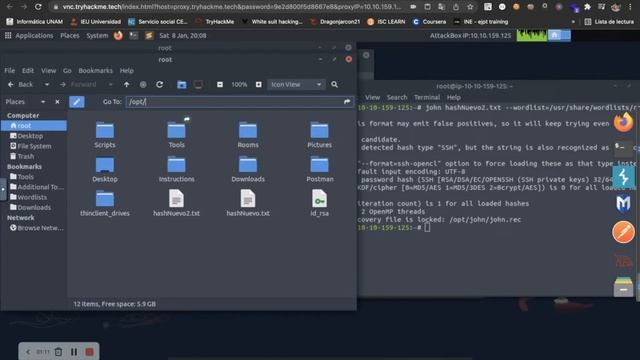
Task: Close the Places sidebar
Action: click(x=57, y=102)
